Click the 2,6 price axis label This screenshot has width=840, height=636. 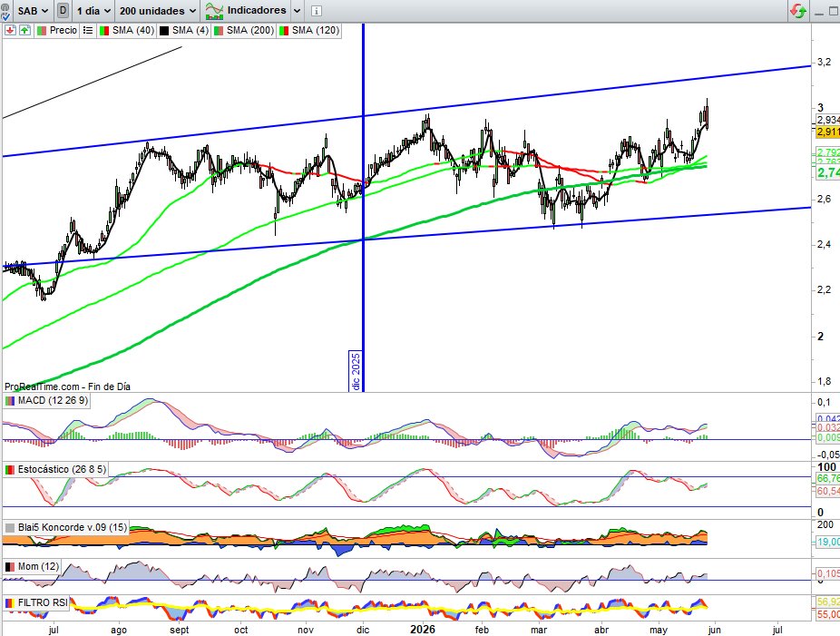click(x=824, y=199)
